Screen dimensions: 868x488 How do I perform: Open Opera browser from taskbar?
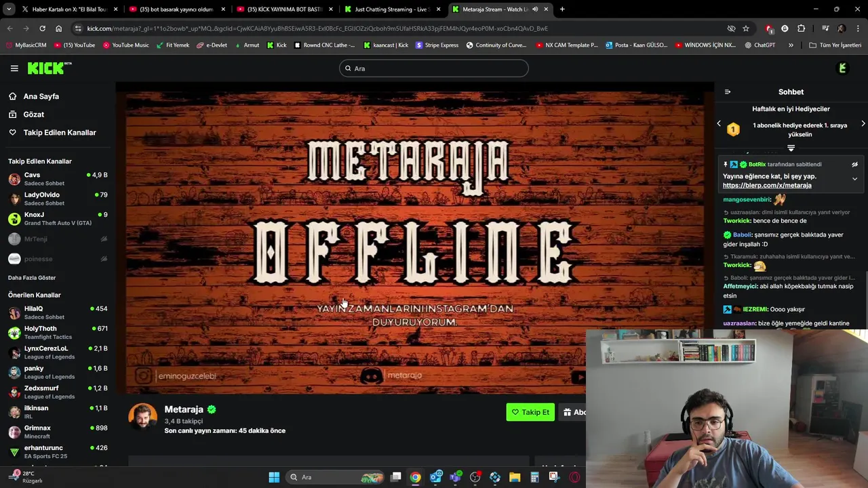574,477
